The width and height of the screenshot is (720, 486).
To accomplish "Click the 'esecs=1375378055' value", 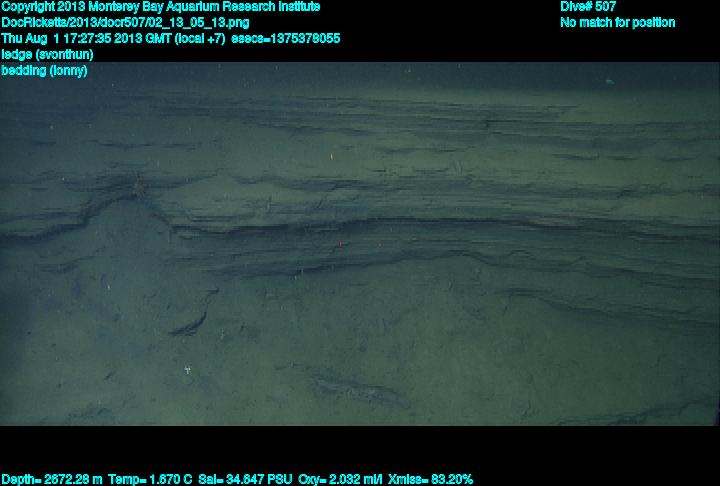I will click(286, 39).
